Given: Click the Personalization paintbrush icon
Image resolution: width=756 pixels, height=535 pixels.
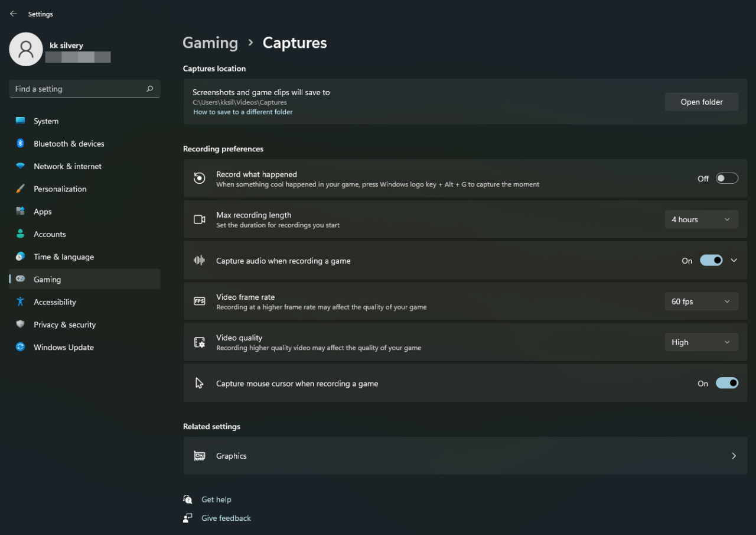Looking at the screenshot, I should 20,189.
